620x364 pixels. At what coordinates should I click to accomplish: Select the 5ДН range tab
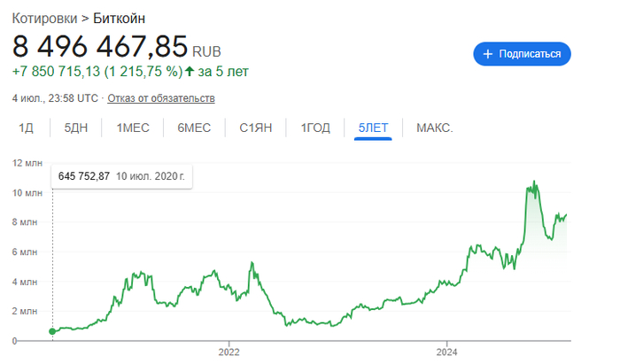pyautogui.click(x=76, y=128)
